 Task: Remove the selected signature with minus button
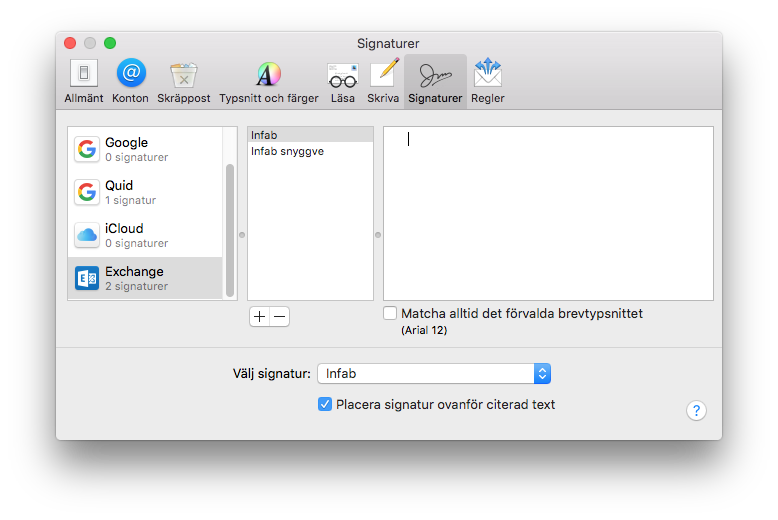click(x=280, y=317)
